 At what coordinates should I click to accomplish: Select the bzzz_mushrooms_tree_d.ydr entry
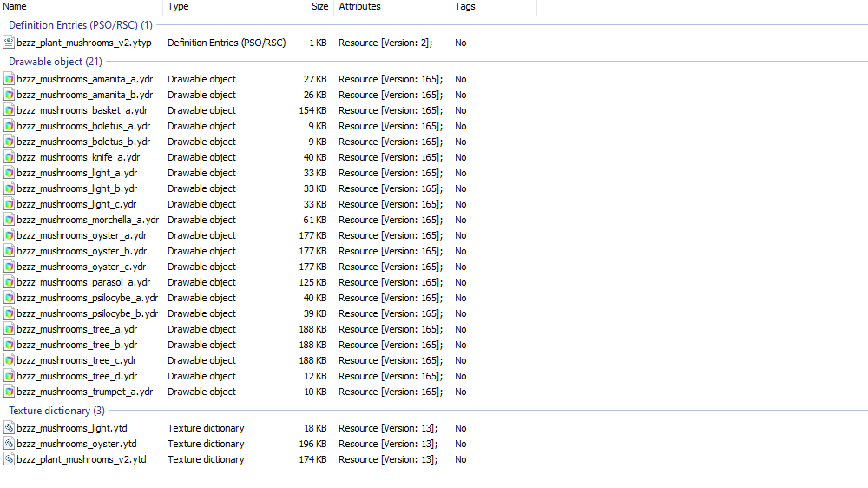[x=77, y=376]
